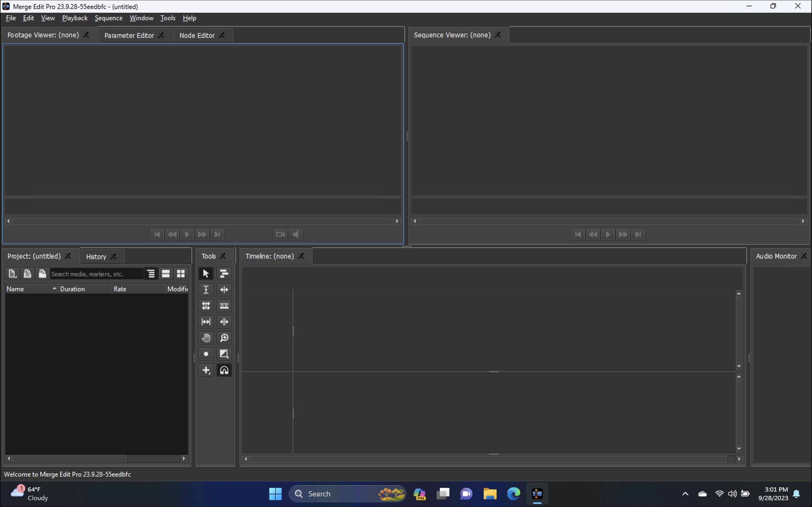Select the Hand tool in Tools panel
Image resolution: width=812 pixels, height=507 pixels.
[x=206, y=338]
